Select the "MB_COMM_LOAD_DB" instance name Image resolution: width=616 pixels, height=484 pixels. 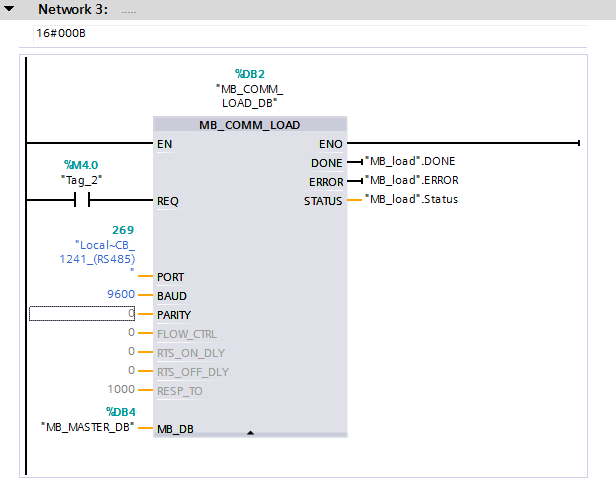coord(249,96)
